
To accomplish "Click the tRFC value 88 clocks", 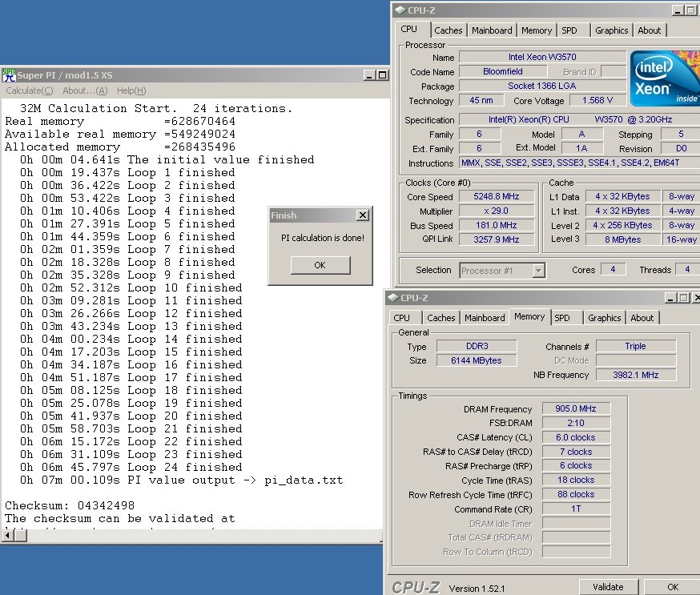I will pos(576,495).
